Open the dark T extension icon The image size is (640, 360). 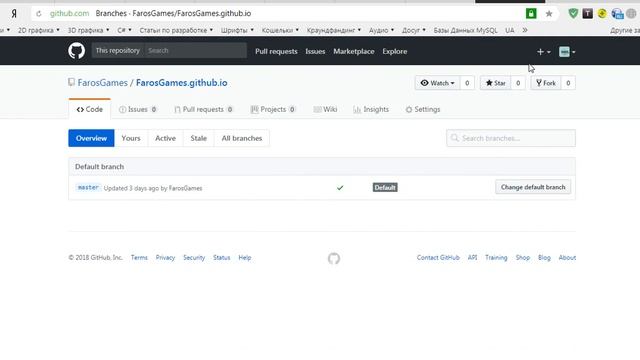587,13
